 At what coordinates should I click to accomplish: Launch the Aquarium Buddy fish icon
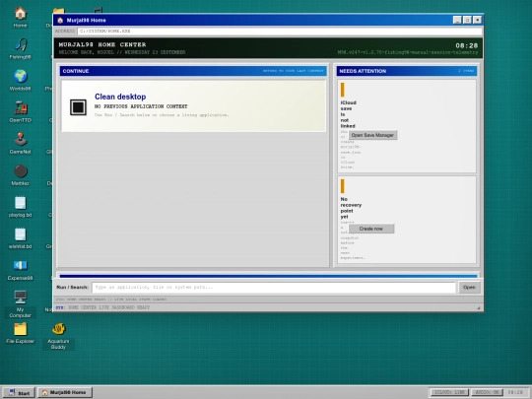(58, 335)
